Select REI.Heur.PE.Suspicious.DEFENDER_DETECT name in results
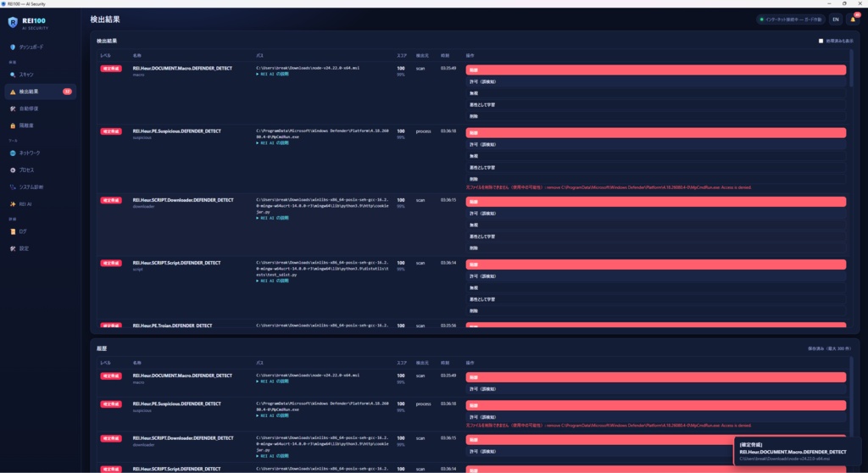Screen dimensions: 868x473 pos(176,131)
